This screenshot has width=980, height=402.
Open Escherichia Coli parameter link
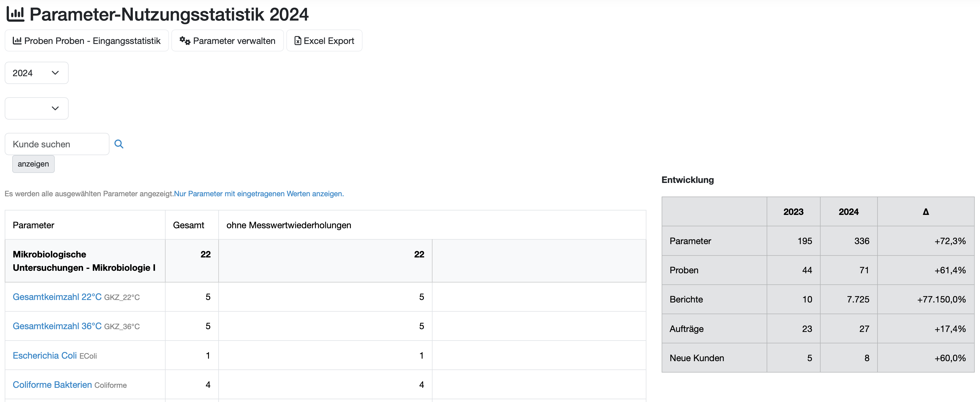pos(44,356)
